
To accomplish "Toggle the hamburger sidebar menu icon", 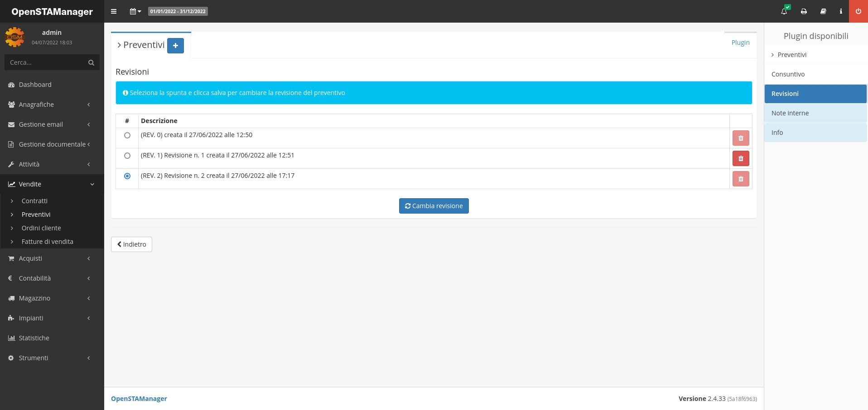I will point(114,11).
